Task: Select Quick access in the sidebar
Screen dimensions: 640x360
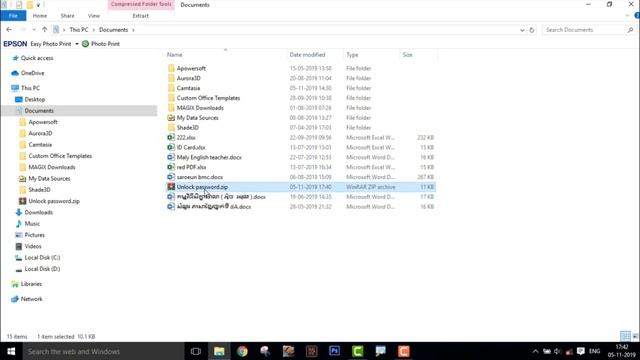Action: tap(33, 58)
